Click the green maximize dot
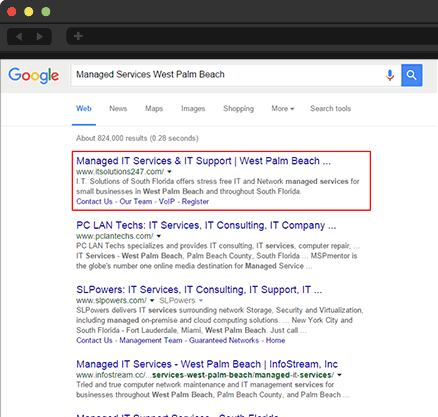The width and height of the screenshot is (438, 417). [46, 12]
